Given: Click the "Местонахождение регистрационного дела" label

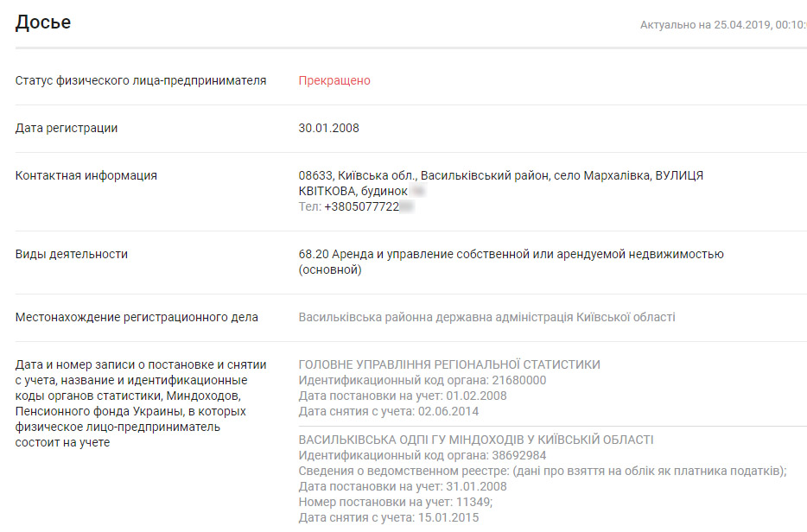Looking at the screenshot, I should pos(137,317).
